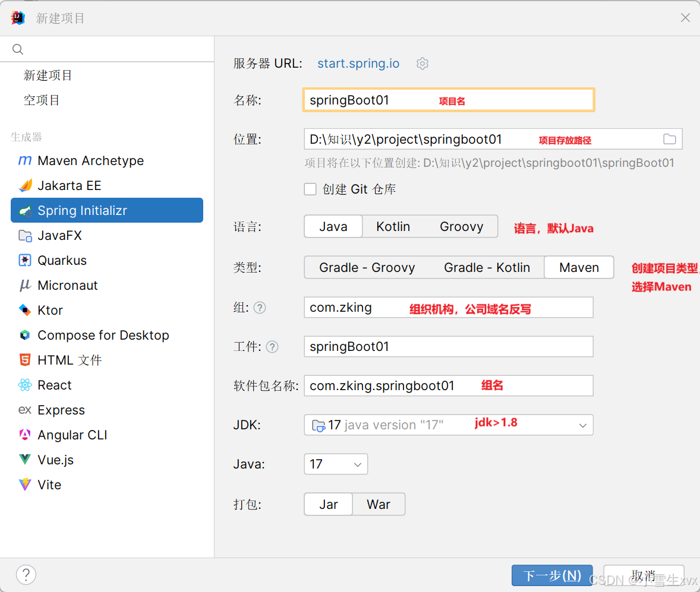
Task: Select the JavaFX generator entry
Action: [107, 235]
